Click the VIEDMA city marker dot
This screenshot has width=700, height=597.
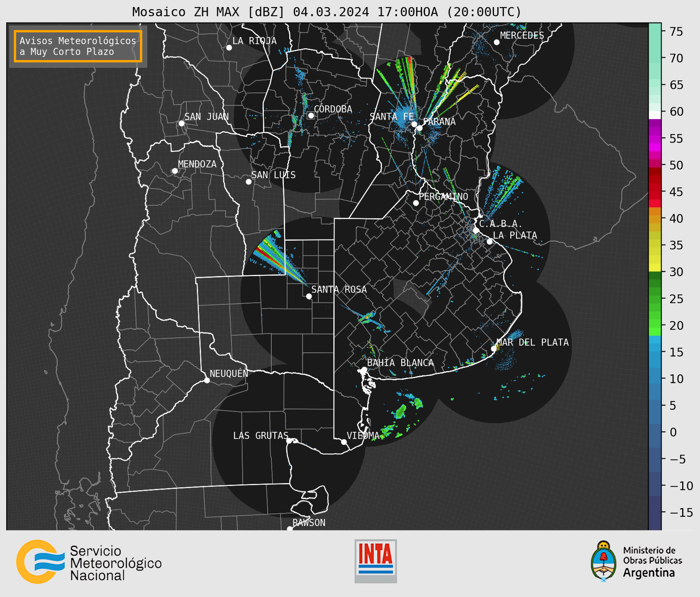pos(344,442)
